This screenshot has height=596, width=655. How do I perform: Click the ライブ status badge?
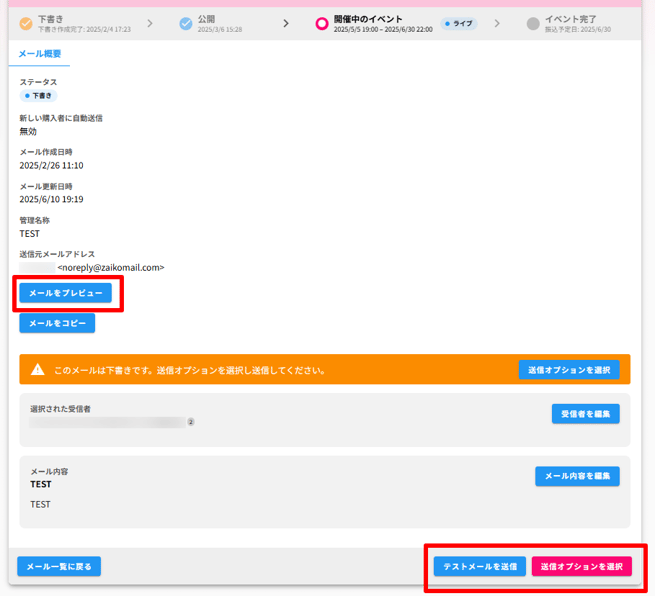459,24
